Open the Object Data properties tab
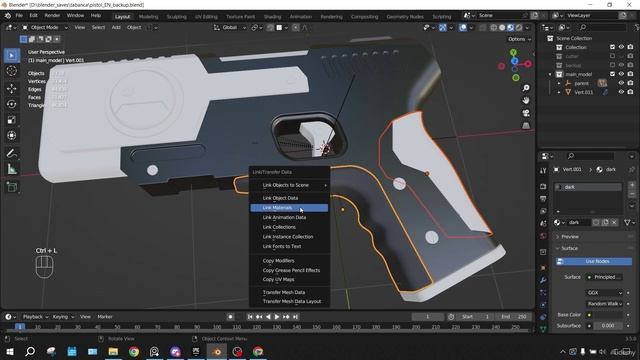The height and width of the screenshot is (360, 640). click(543, 329)
